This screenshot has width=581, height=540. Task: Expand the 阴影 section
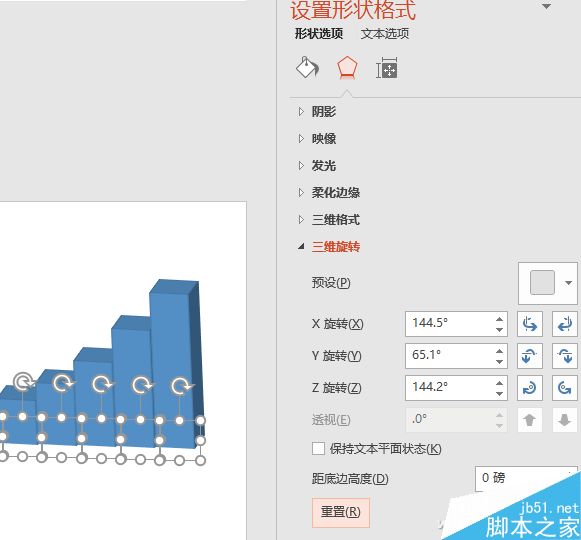[301, 112]
